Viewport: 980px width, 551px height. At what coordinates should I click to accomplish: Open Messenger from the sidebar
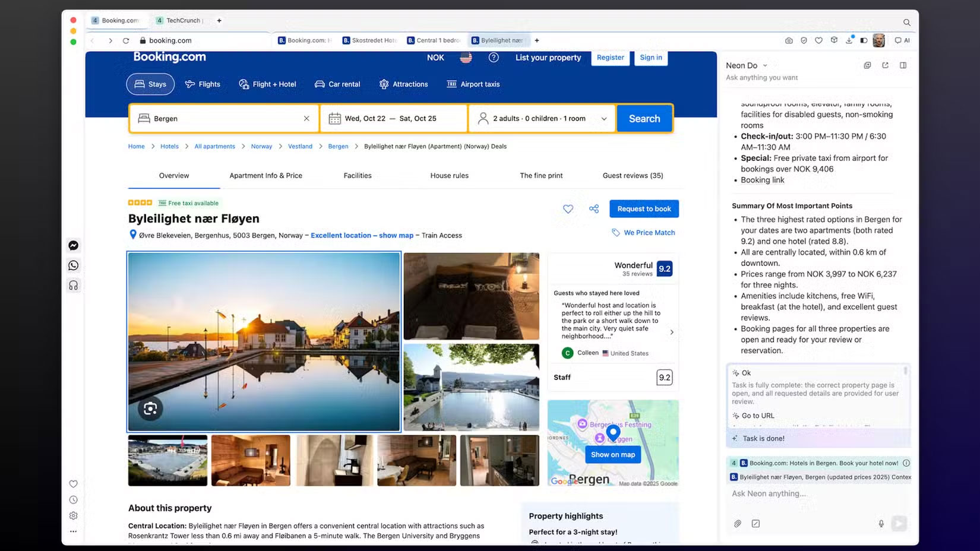pyautogui.click(x=73, y=245)
